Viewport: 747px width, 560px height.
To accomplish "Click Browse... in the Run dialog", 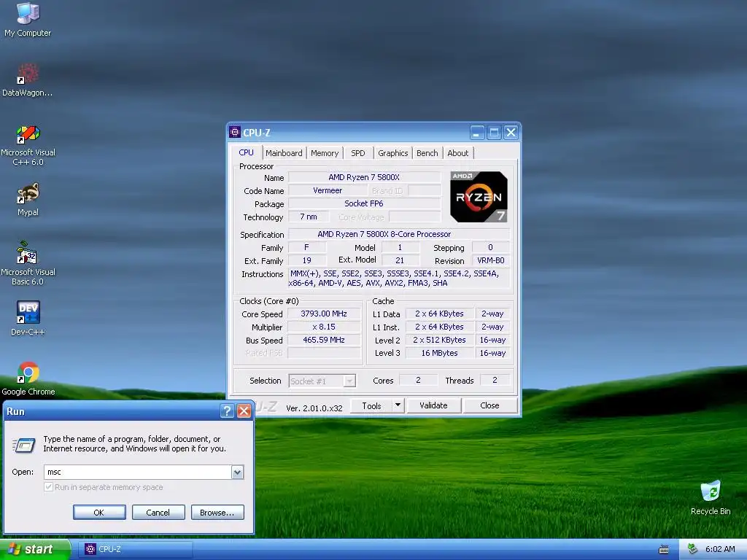I will coord(217,513).
